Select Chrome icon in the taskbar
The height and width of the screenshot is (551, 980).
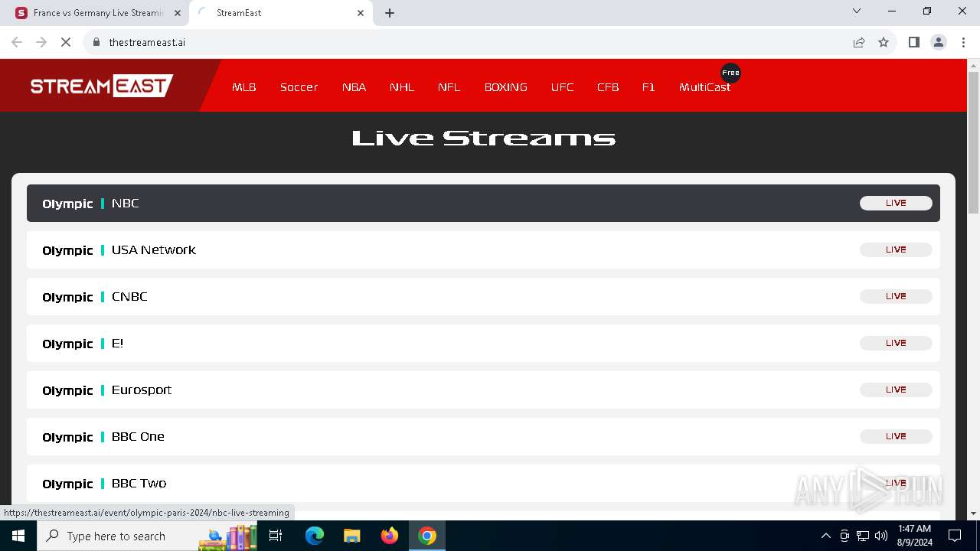click(x=427, y=536)
